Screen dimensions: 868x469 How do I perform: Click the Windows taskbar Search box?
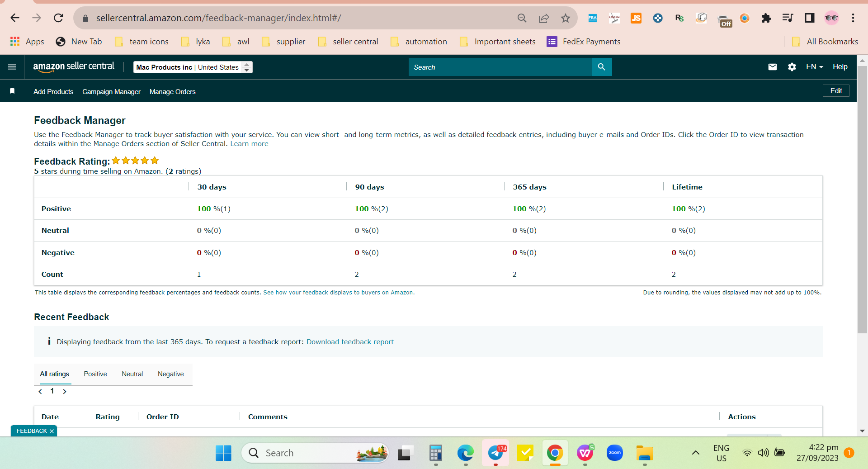(315, 453)
